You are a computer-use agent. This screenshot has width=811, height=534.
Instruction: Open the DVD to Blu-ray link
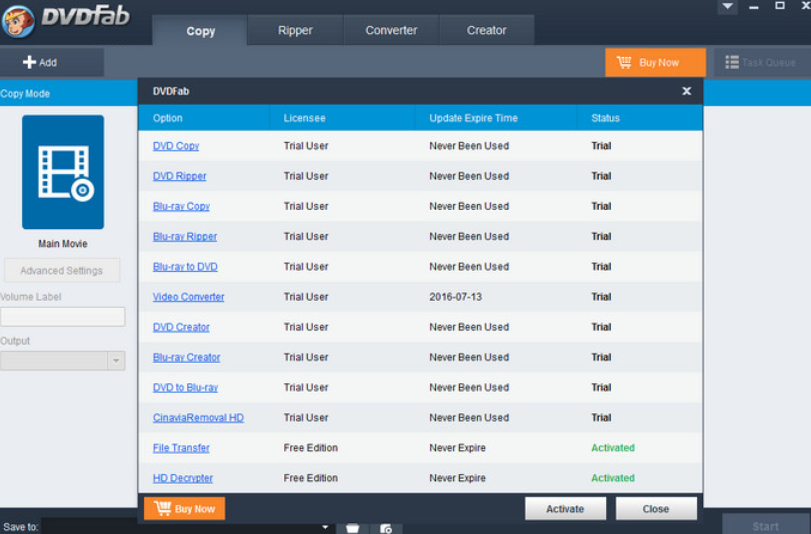(185, 388)
